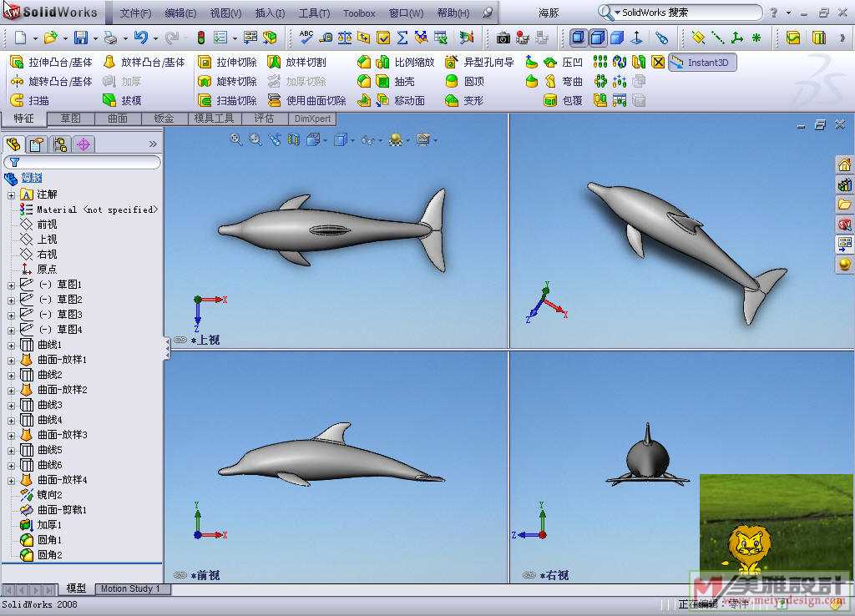
Task: Expand the 注解 annotations node
Action: coord(11,194)
